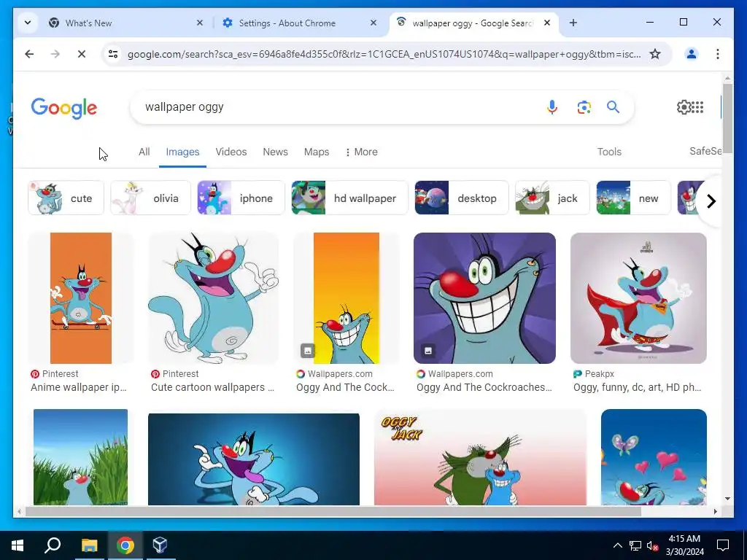View site information icon in address bar
This screenshot has height=560, width=747.
click(113, 54)
